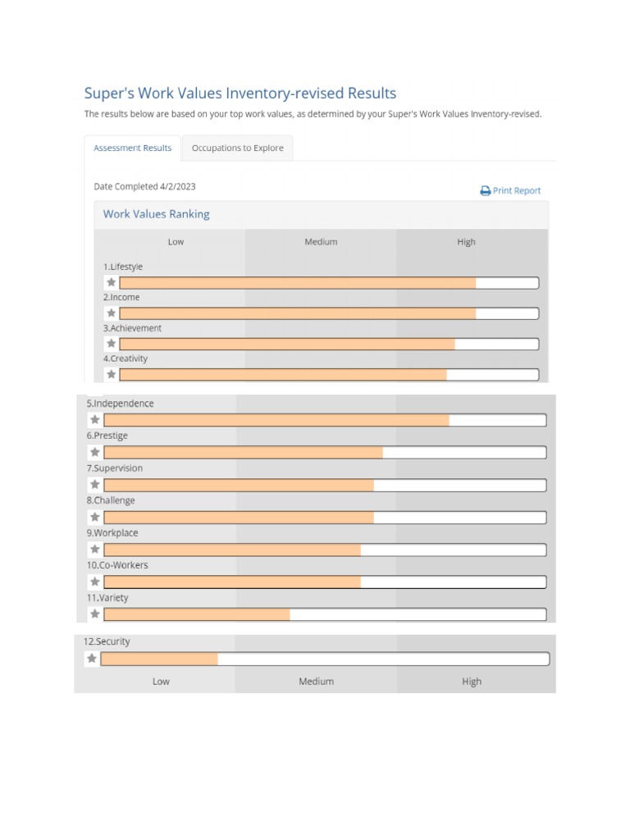This screenshot has width=630, height=840.
Task: Click the Lifestyle rating bar
Action: click(328, 283)
